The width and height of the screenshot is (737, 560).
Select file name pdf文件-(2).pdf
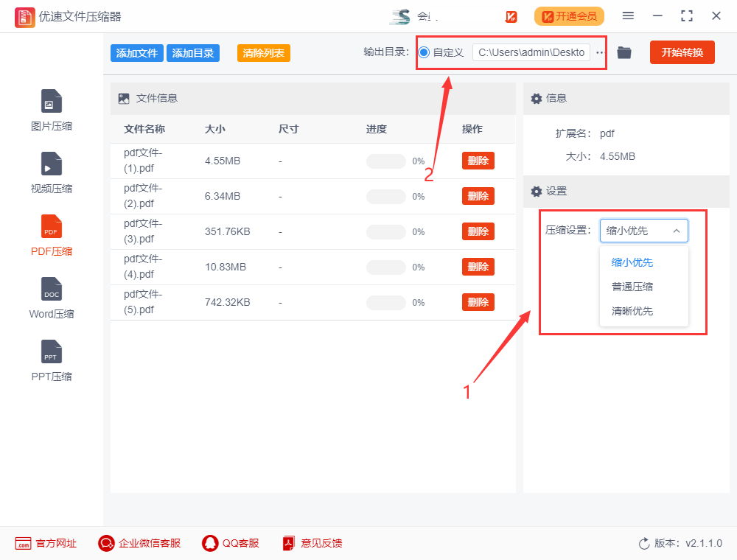pos(143,196)
